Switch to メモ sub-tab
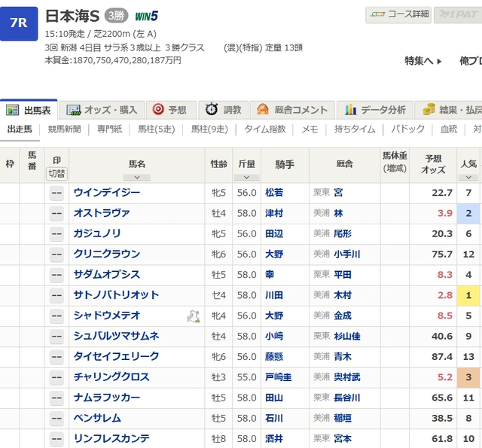482x448 pixels. tap(310, 129)
